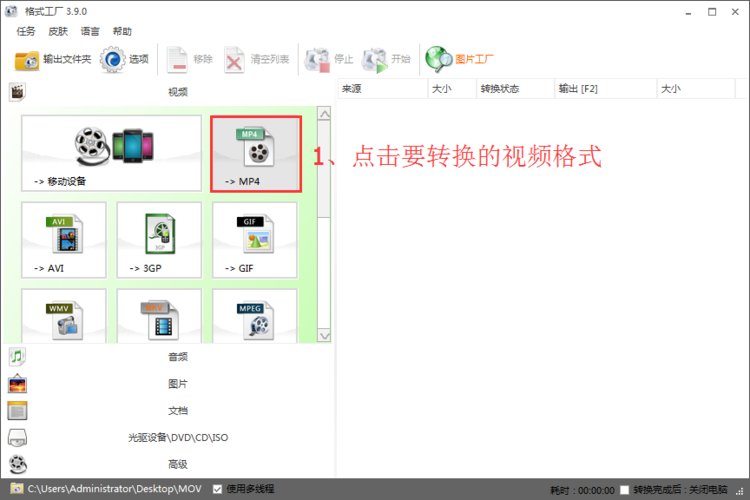Open the 语言 language menu

tap(90, 32)
